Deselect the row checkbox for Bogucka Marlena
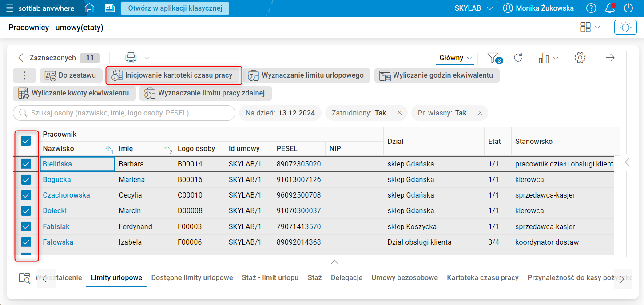Screen dimensions: 644x305 coord(26,179)
